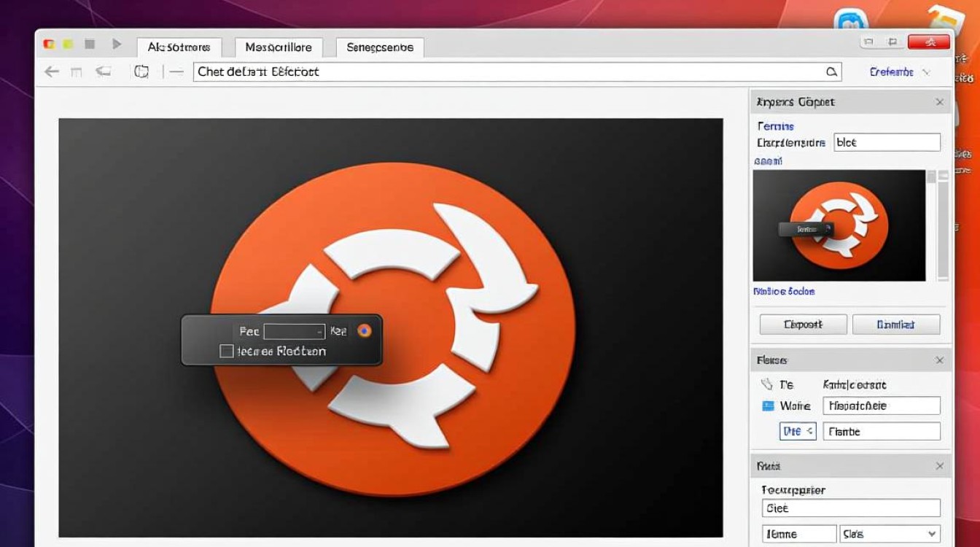Select the Senegcsenbe tab
This screenshot has height=547, width=980.
tap(380, 47)
